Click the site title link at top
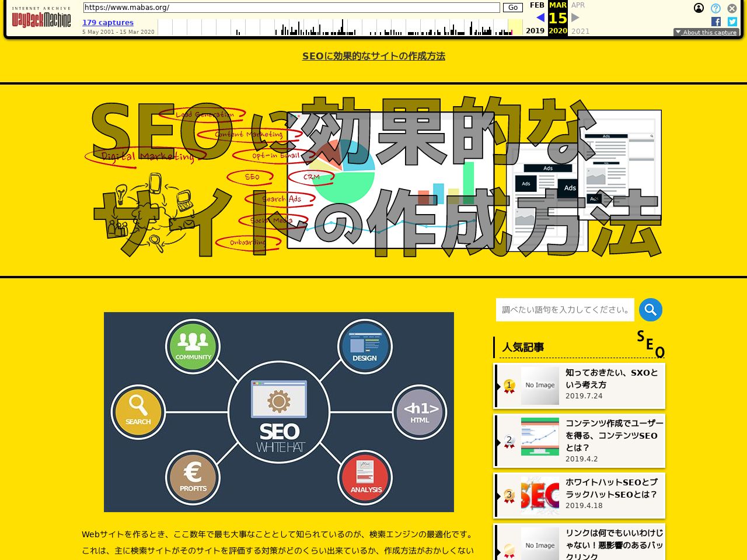Screen dimensions: 747x560 click(x=373, y=56)
